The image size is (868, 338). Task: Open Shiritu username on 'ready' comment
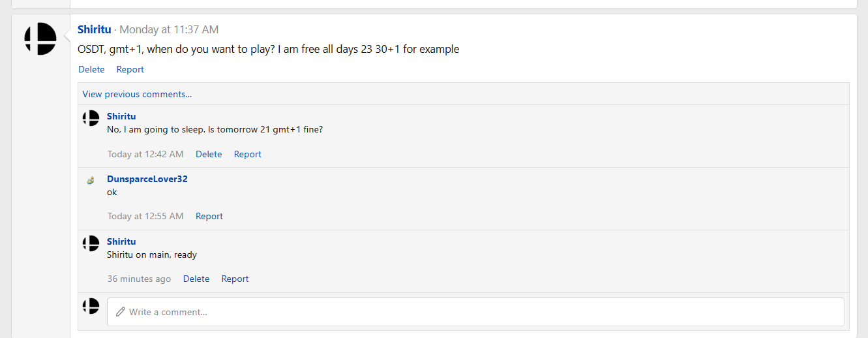121,241
